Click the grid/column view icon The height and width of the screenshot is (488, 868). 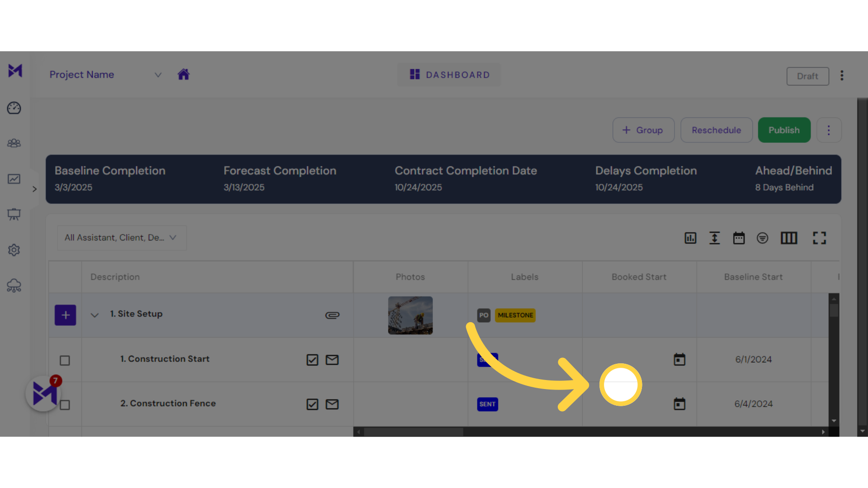coord(789,238)
